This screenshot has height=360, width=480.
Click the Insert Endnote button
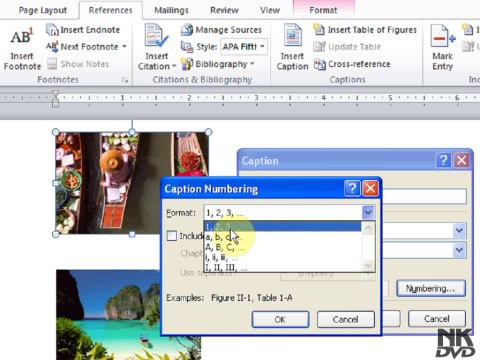[83, 30]
